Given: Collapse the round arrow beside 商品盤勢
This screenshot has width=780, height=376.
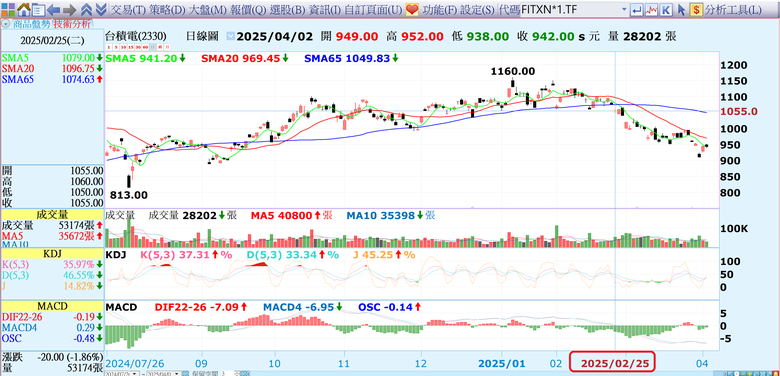Looking at the screenshot, I should (5, 24).
